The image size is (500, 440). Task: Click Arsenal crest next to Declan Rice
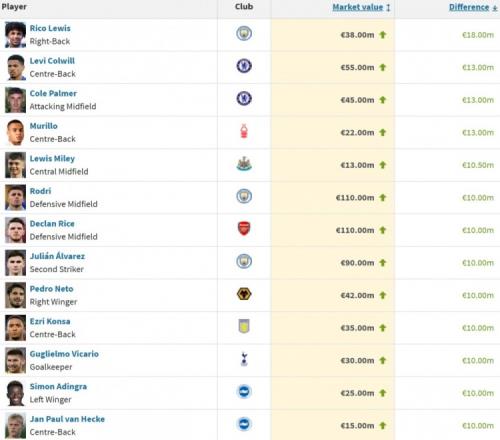pyautogui.click(x=244, y=229)
